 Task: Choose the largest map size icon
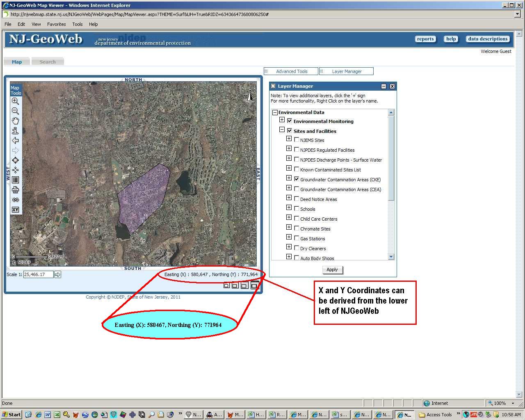point(254,285)
